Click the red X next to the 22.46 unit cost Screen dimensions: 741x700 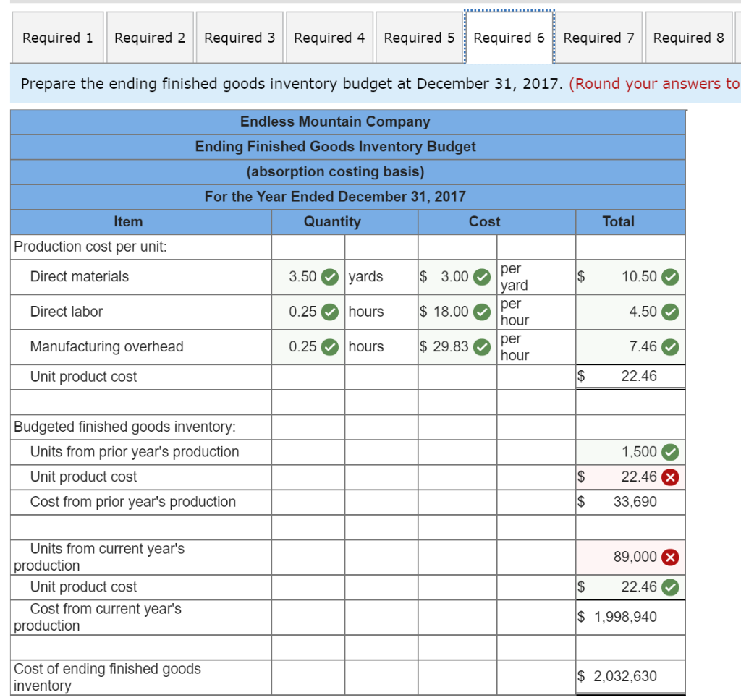[x=670, y=477]
